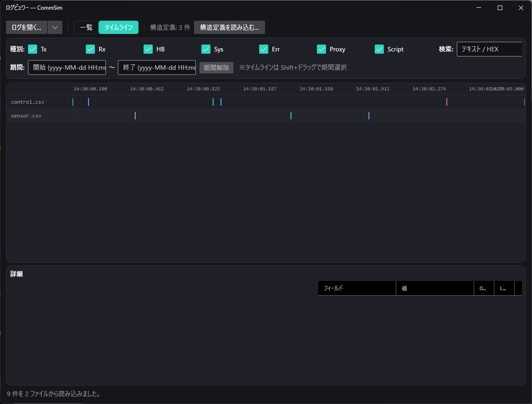Click the 構造定義: 3 件 label
532x404 pixels.
[170, 28]
